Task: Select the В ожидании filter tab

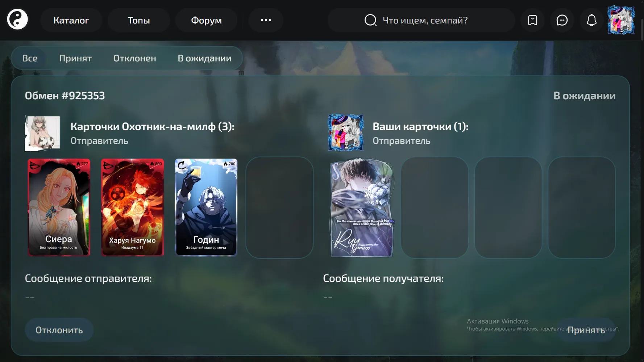Action: tap(204, 58)
